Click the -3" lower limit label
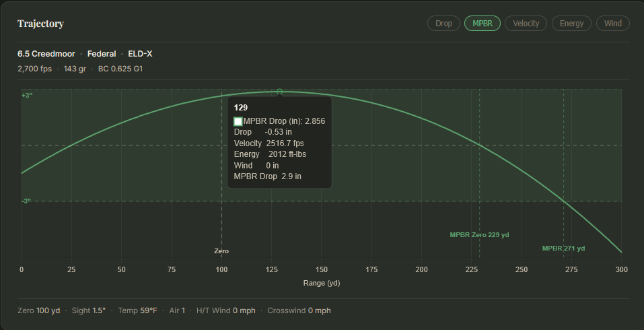Image resolution: width=644 pixels, height=330 pixels. tap(26, 201)
